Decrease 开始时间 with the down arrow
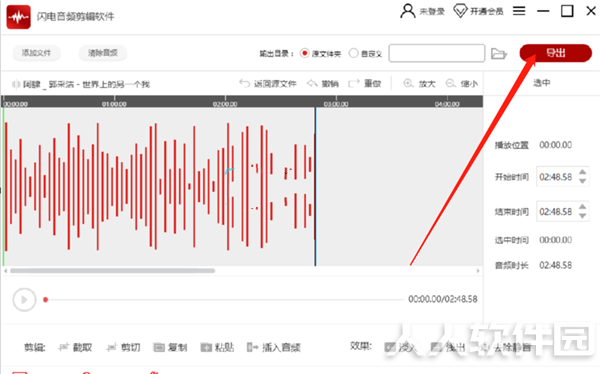Screen dimensions: 600x374 pos(582,181)
